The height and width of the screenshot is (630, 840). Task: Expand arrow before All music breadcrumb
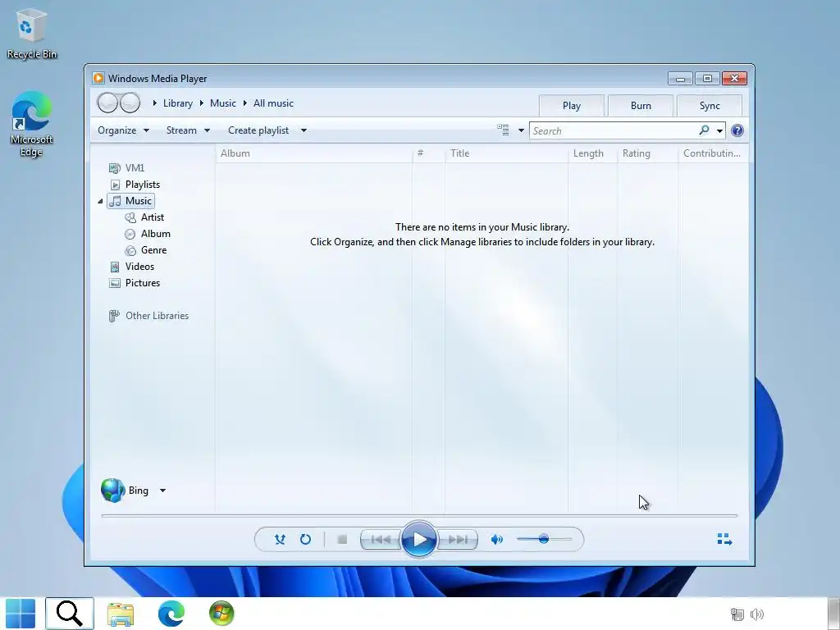[244, 103]
